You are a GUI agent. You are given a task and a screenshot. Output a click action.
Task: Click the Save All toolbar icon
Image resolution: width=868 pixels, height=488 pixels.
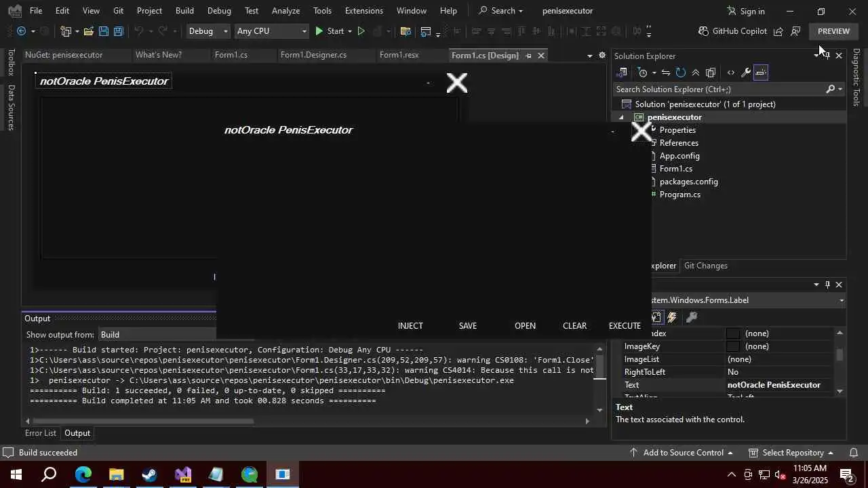tap(118, 31)
